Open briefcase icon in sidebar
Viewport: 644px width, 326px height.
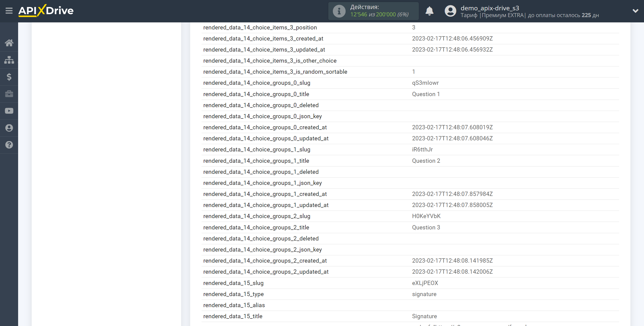(9, 94)
